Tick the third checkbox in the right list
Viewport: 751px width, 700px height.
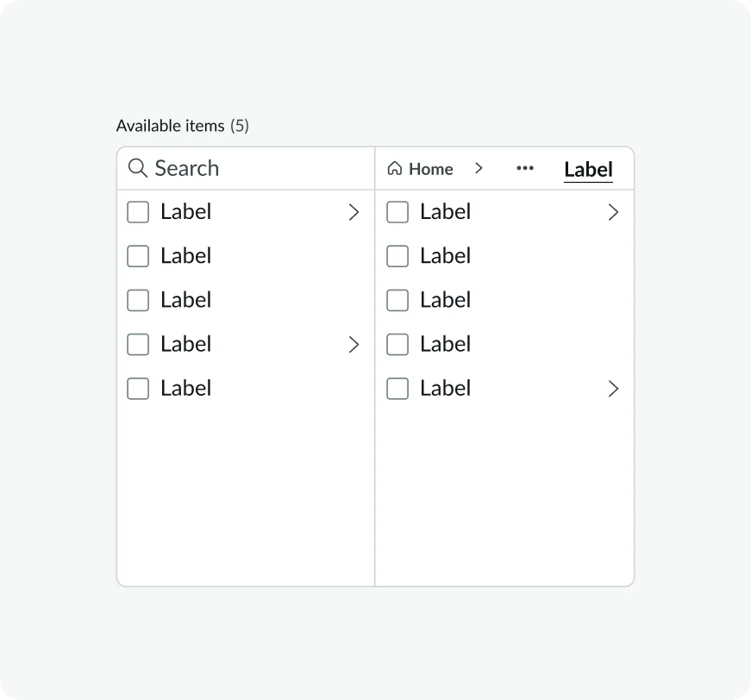coord(397,300)
